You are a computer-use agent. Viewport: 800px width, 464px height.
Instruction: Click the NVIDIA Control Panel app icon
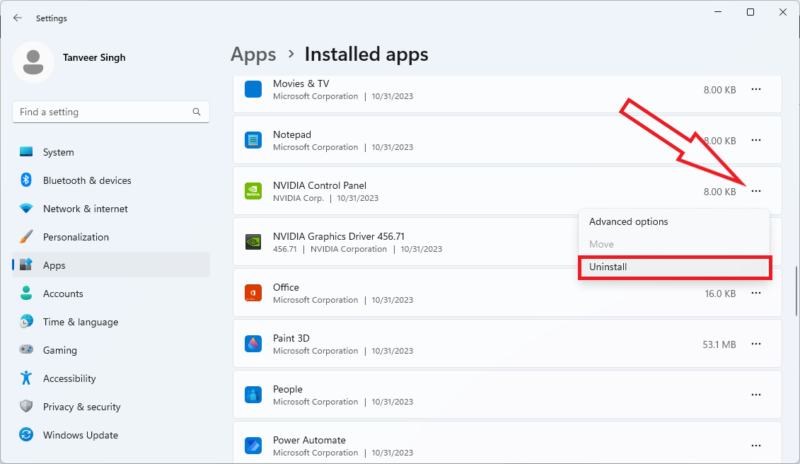click(253, 191)
